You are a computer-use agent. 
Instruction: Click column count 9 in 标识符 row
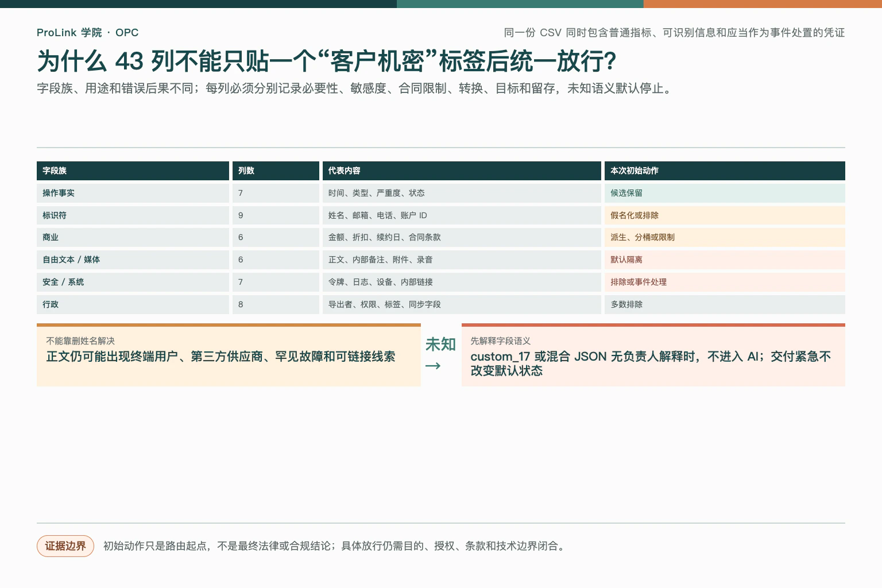pos(276,215)
